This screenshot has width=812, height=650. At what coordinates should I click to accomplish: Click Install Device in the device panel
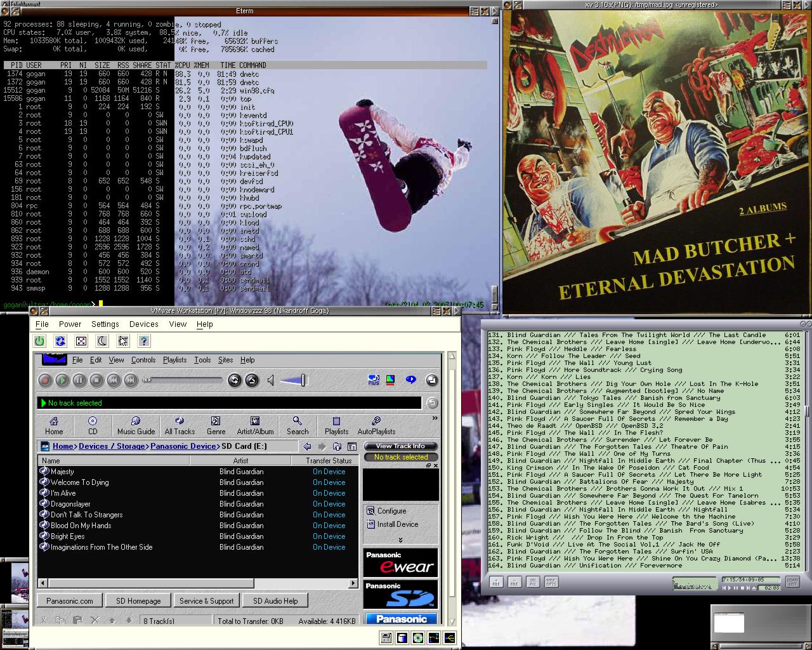click(392, 524)
